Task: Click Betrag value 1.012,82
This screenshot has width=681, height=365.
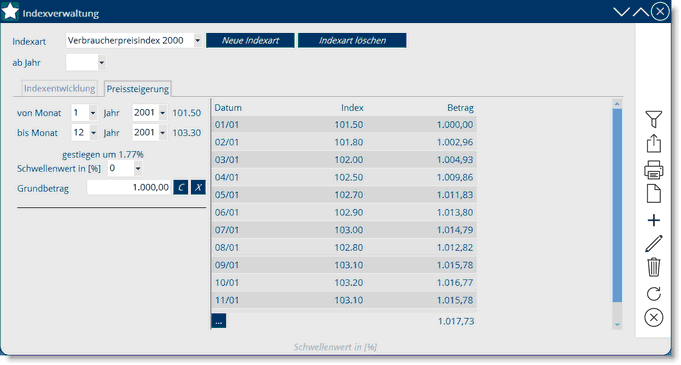Action: pyautogui.click(x=455, y=248)
